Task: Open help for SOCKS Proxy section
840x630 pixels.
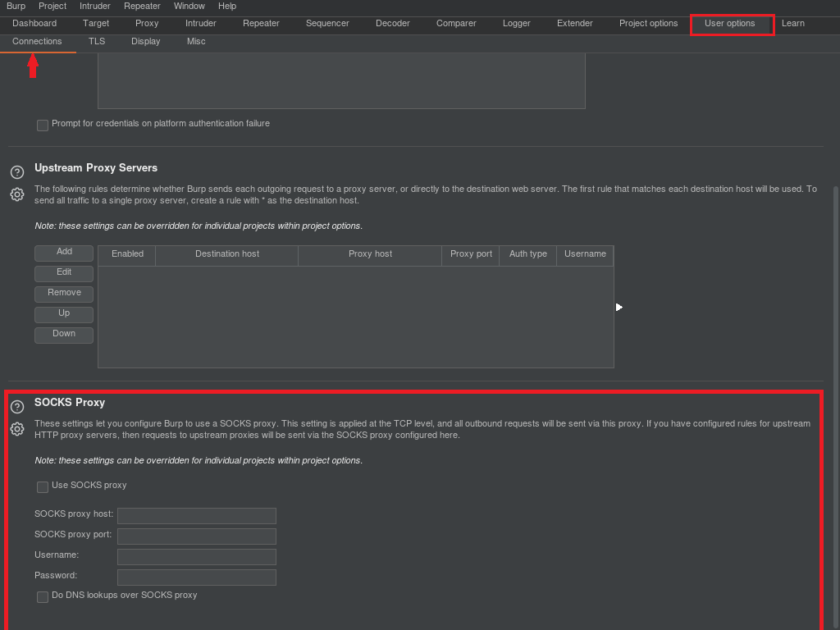Action: [17, 407]
